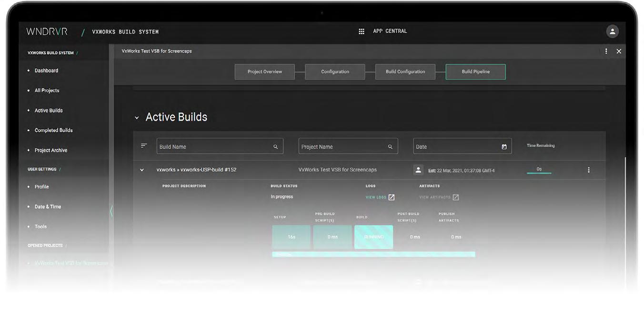Click the Time Remaining 0s progress indicator
Viewport: 644px width, 332px height.
[539, 170]
